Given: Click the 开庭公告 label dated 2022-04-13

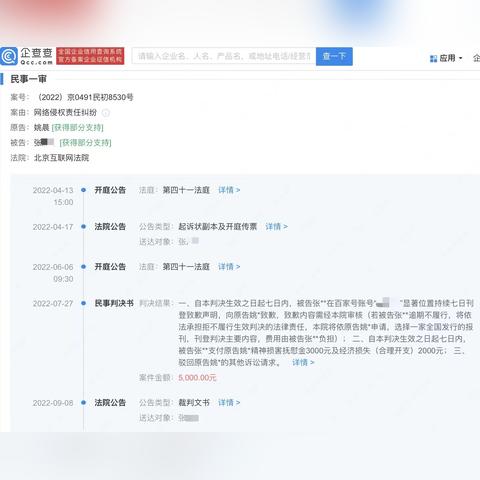Looking at the screenshot, I should (x=110, y=190).
